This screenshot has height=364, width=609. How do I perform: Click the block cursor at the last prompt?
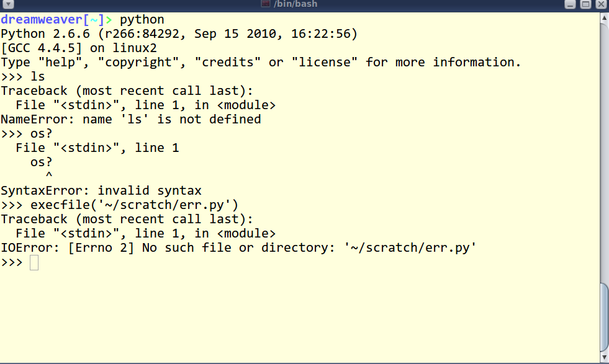tap(34, 263)
